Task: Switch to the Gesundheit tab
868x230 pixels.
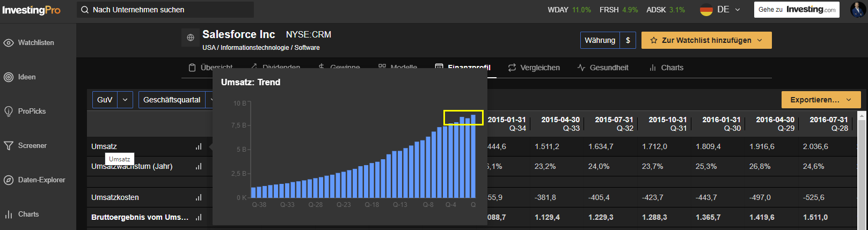Action: click(x=603, y=68)
